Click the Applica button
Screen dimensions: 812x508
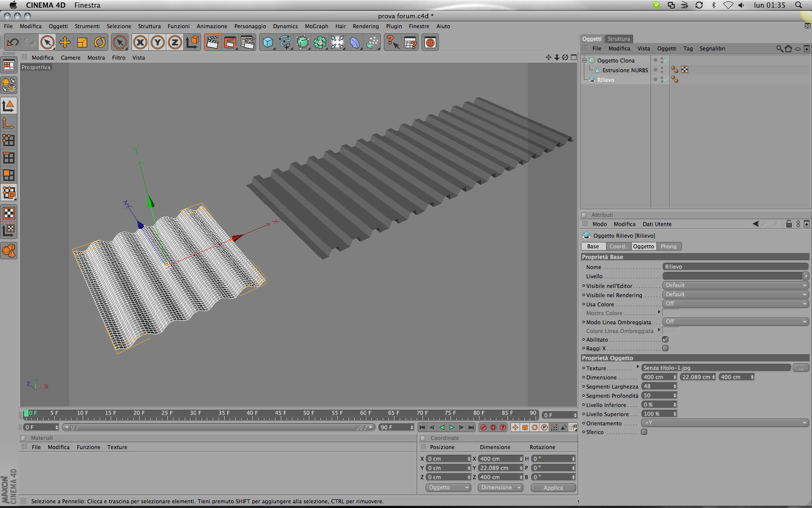click(x=553, y=488)
